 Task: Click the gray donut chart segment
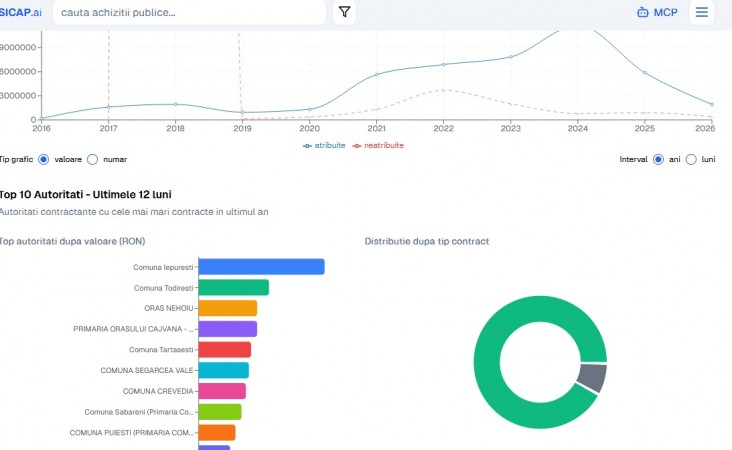tap(593, 377)
